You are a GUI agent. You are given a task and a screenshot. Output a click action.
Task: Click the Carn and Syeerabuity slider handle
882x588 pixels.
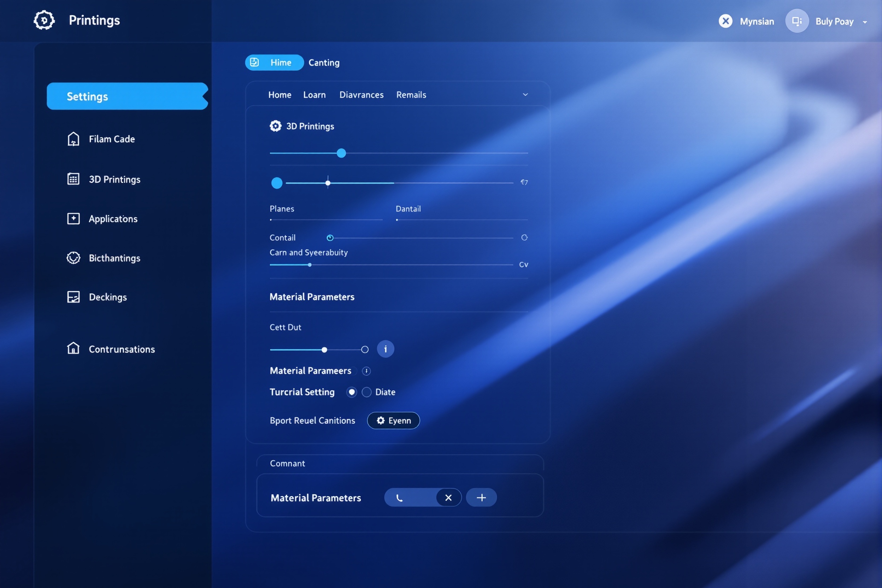click(x=310, y=265)
